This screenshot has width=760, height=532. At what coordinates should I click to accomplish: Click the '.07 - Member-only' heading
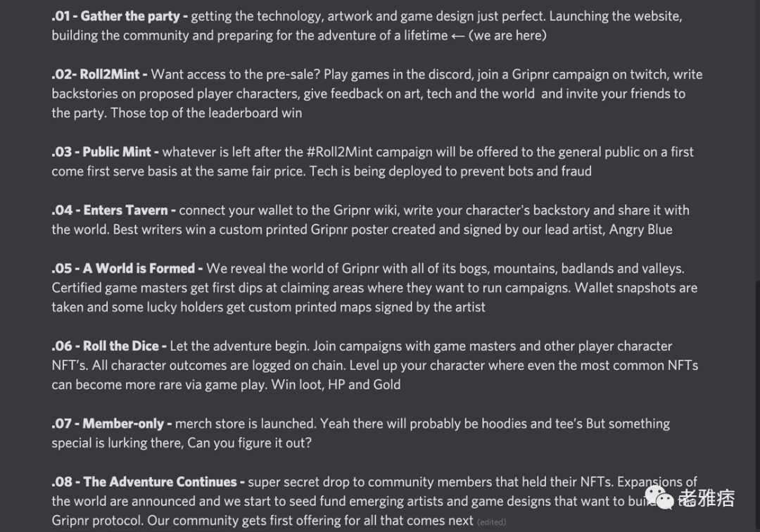(111, 424)
